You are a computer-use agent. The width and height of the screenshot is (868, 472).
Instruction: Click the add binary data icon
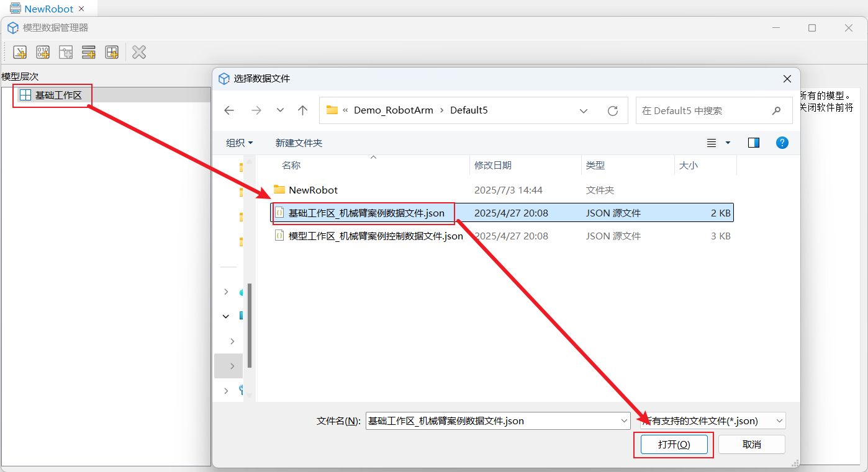43,52
